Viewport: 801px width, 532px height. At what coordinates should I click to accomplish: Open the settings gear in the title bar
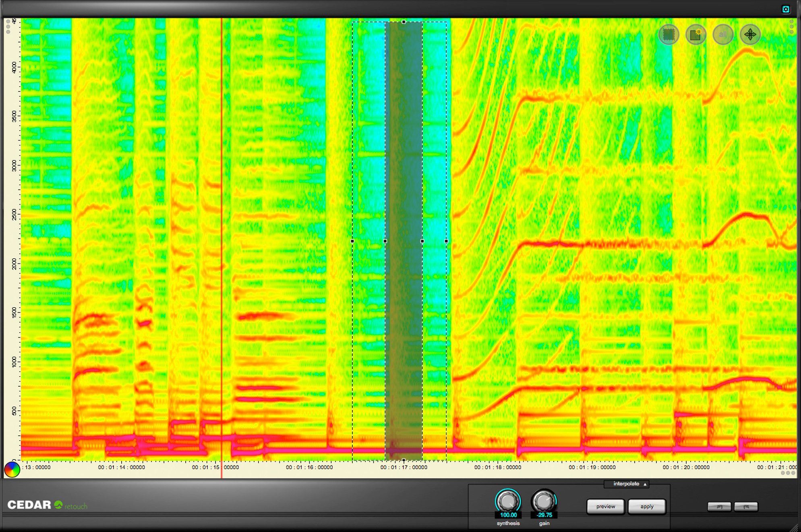(x=786, y=9)
